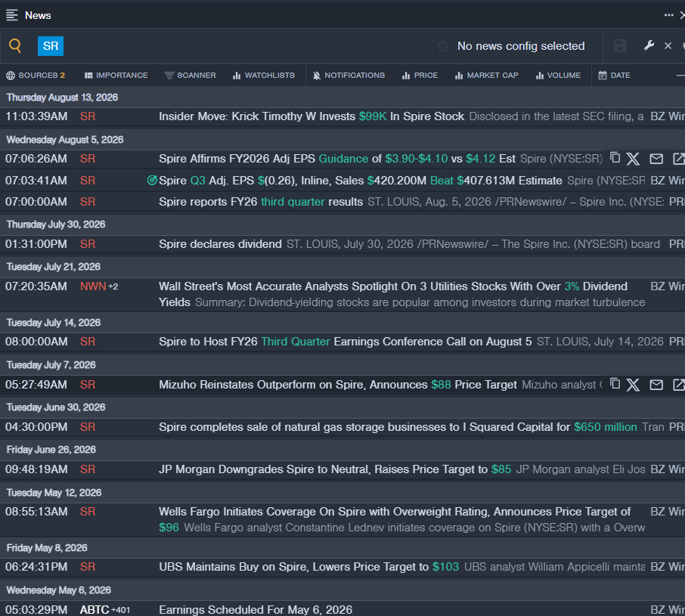This screenshot has height=616, width=685.
Task: Click the orange search magnifier icon
Action: [x=15, y=46]
